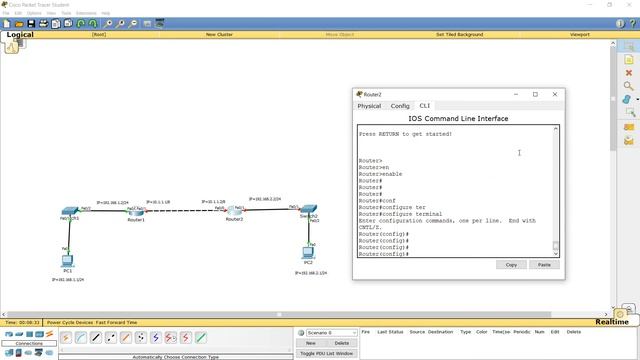Choose the Coaxial blue zigzag cable icon

click(x=156, y=338)
